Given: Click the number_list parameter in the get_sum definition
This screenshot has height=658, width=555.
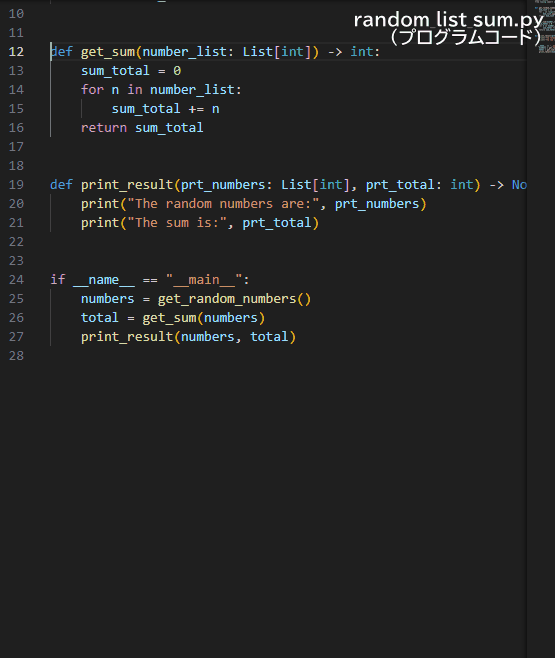Looking at the screenshot, I should point(185,52).
